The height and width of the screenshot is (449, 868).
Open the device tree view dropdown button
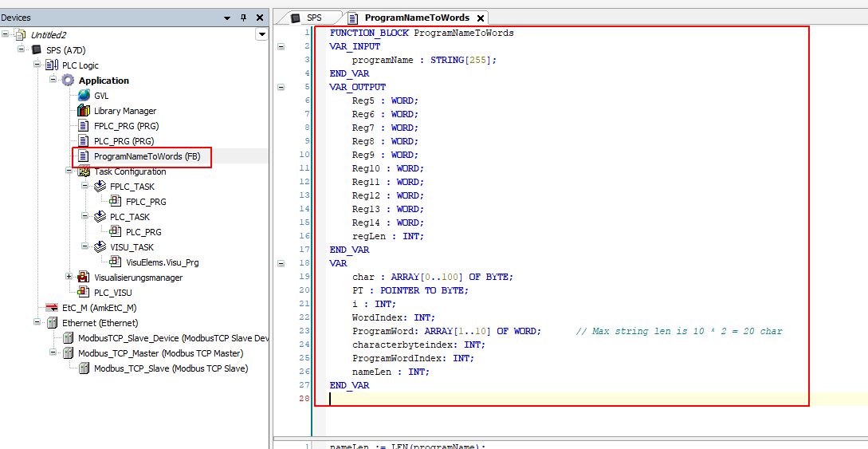point(262,35)
